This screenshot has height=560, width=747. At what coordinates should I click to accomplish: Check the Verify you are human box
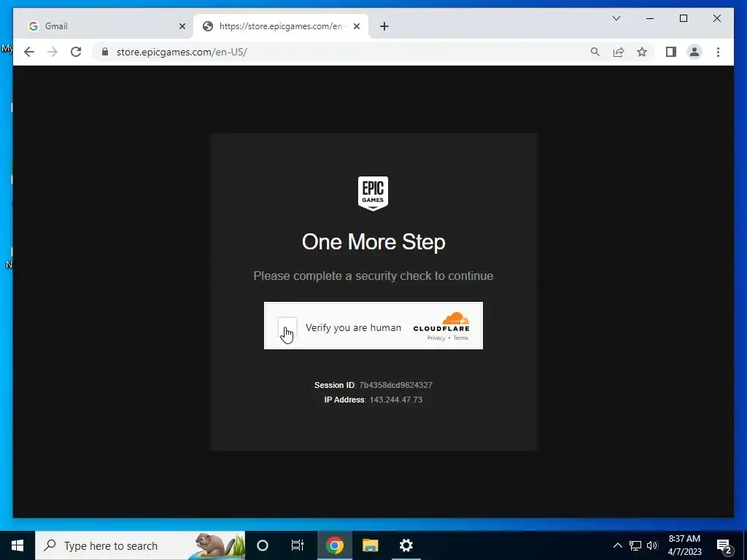click(287, 327)
